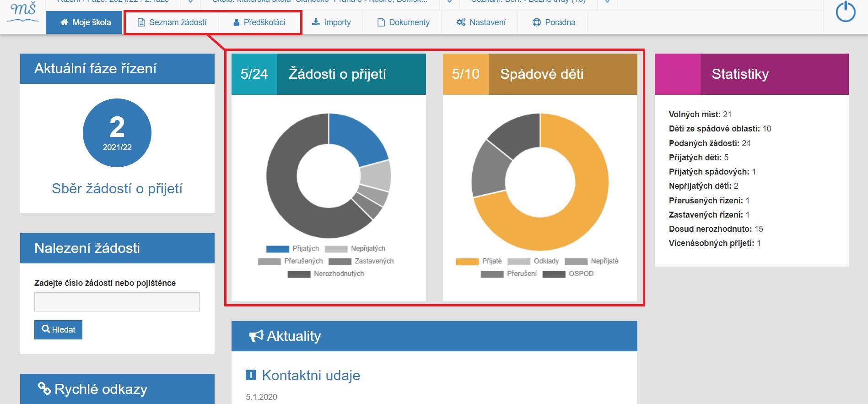Toggle the Nerozhodnutých legend item
This screenshot has height=404, width=868.
click(x=326, y=274)
